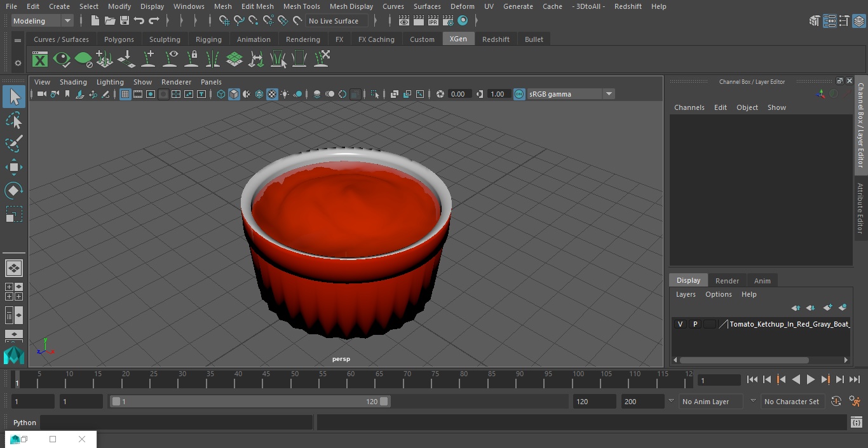The height and width of the screenshot is (448, 868).
Task: Open the Redshift menu
Action: pyautogui.click(x=628, y=6)
